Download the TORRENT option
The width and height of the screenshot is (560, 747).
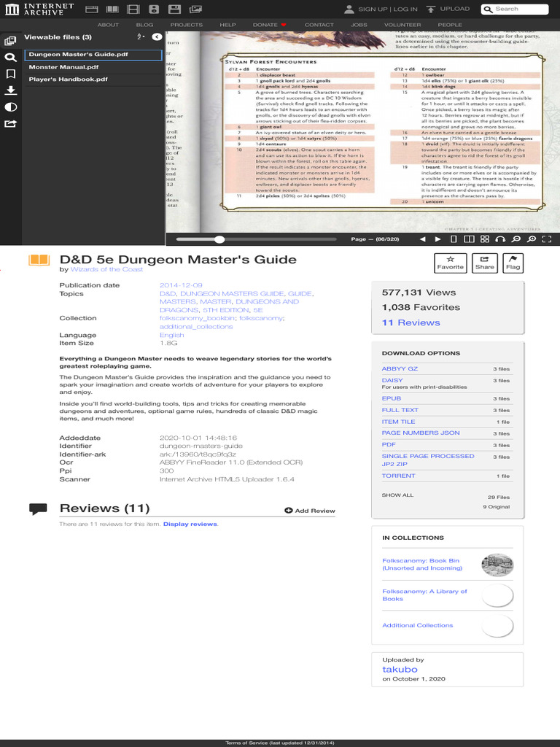click(399, 476)
